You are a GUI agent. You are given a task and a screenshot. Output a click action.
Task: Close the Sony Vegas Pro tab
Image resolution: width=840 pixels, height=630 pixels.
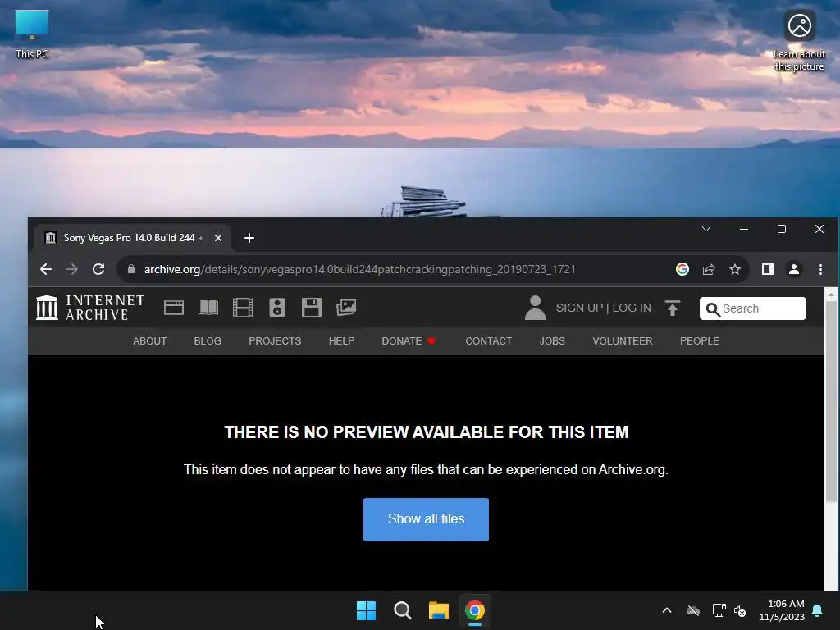[x=218, y=238]
